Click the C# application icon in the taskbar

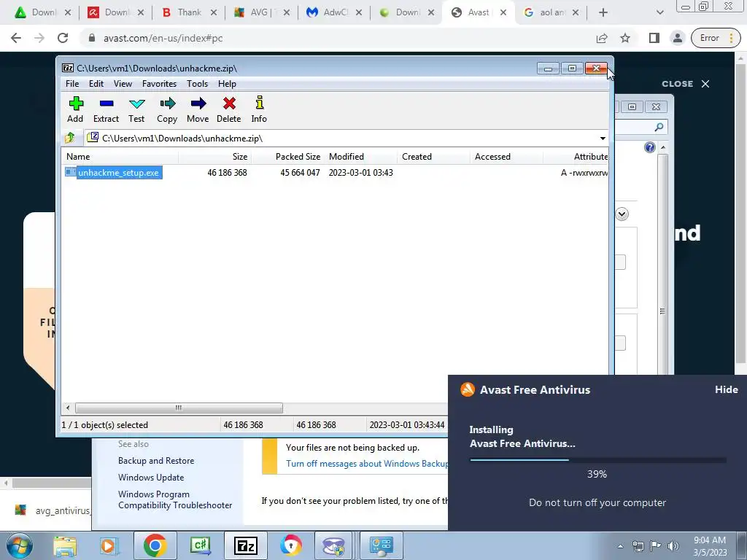click(x=200, y=545)
